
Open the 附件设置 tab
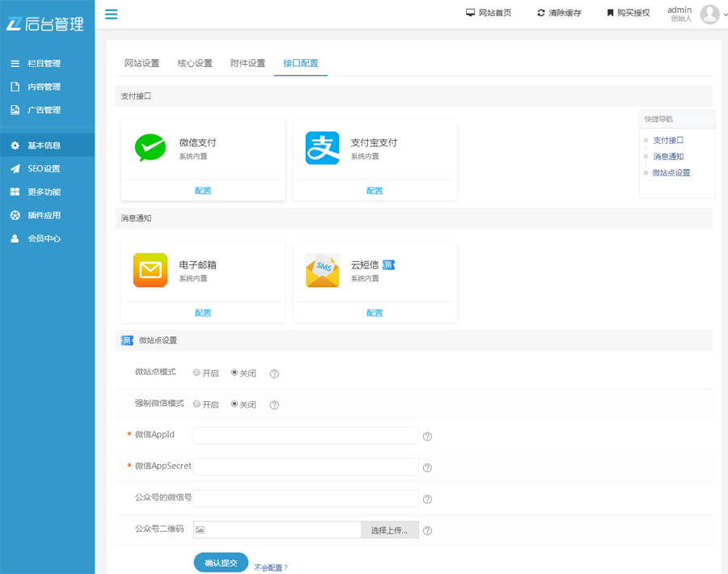click(x=248, y=63)
